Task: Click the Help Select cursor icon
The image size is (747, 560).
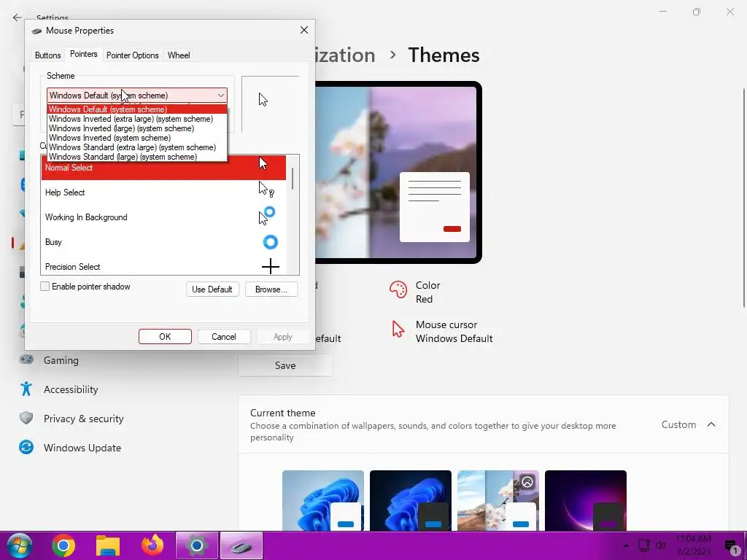Action: 266,189
